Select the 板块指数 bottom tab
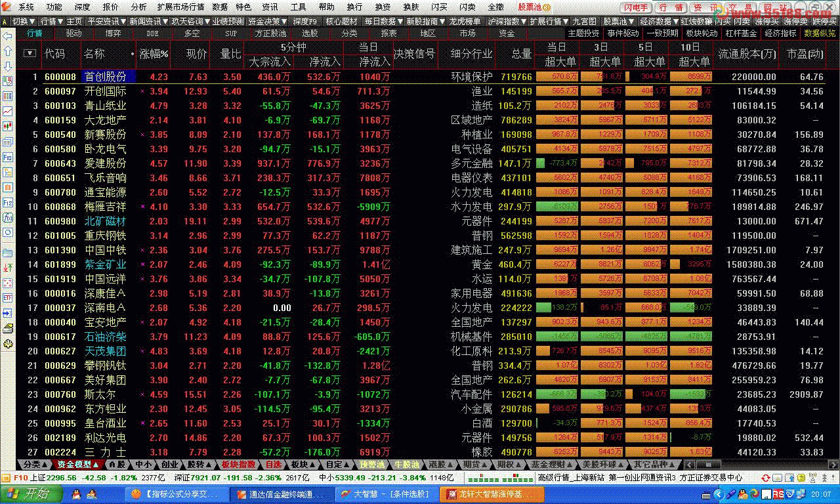This screenshot has height=504, width=840. [x=239, y=464]
